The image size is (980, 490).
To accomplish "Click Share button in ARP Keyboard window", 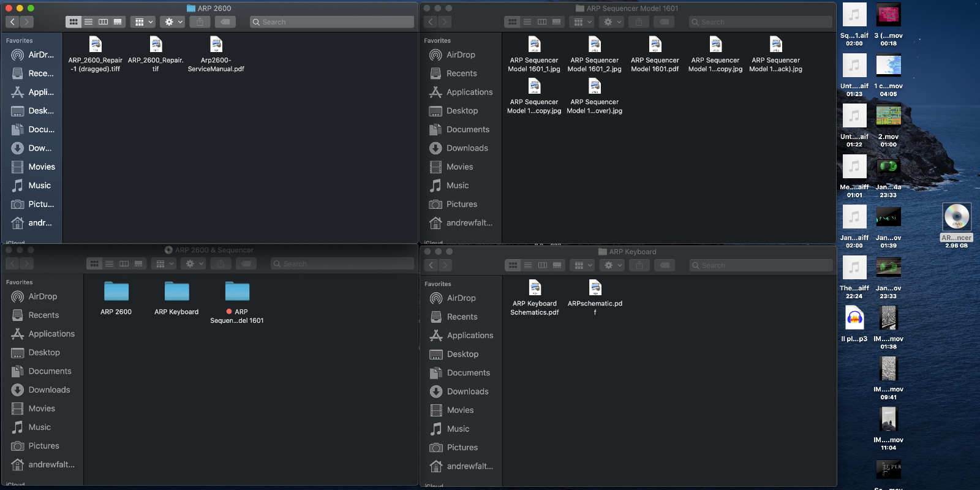I will 639,265.
